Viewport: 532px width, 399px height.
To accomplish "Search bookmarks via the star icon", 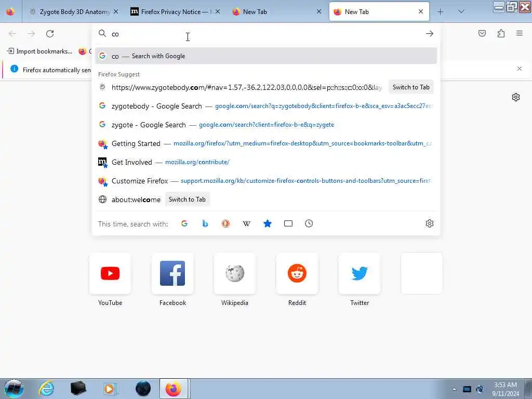I will [x=268, y=223].
